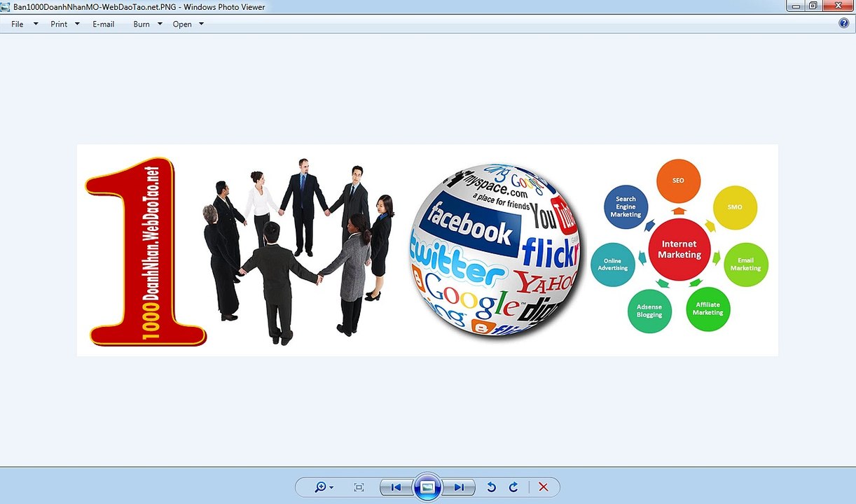The height and width of the screenshot is (504, 856).
Task: Start the slide show
Action: [427, 487]
